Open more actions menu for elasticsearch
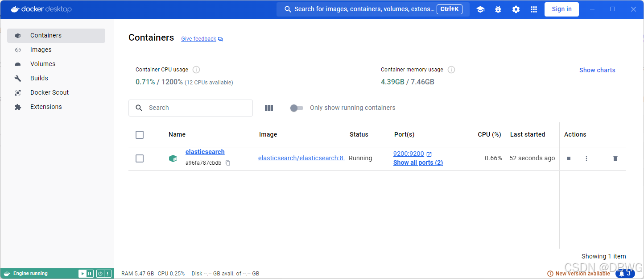 pyautogui.click(x=586, y=158)
